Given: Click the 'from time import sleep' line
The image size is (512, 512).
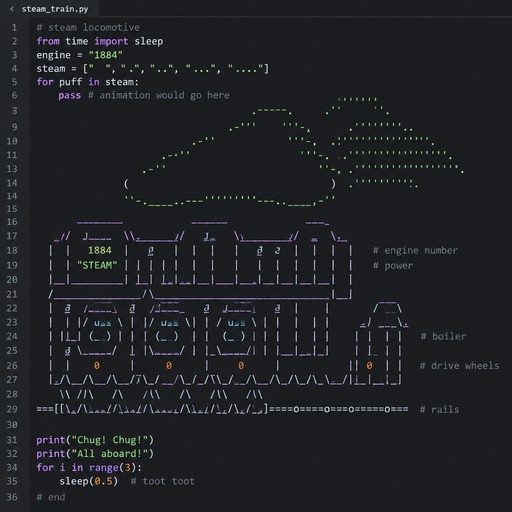Looking at the screenshot, I should pyautogui.click(x=100, y=41).
